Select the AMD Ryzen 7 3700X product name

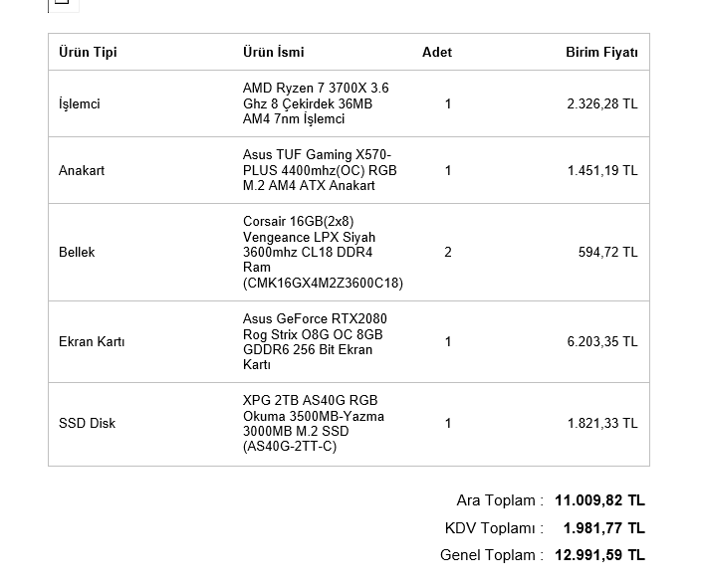316,103
